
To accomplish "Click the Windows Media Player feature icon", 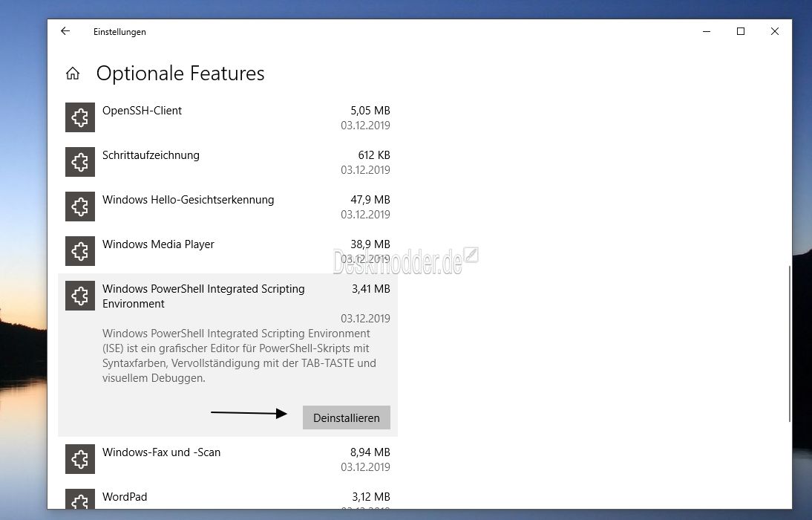I will [x=80, y=251].
